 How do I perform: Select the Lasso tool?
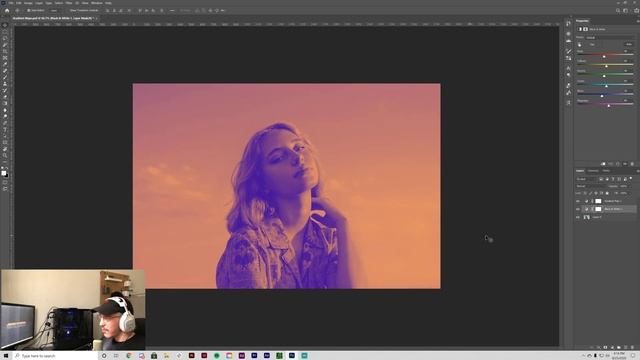[x=5, y=38]
